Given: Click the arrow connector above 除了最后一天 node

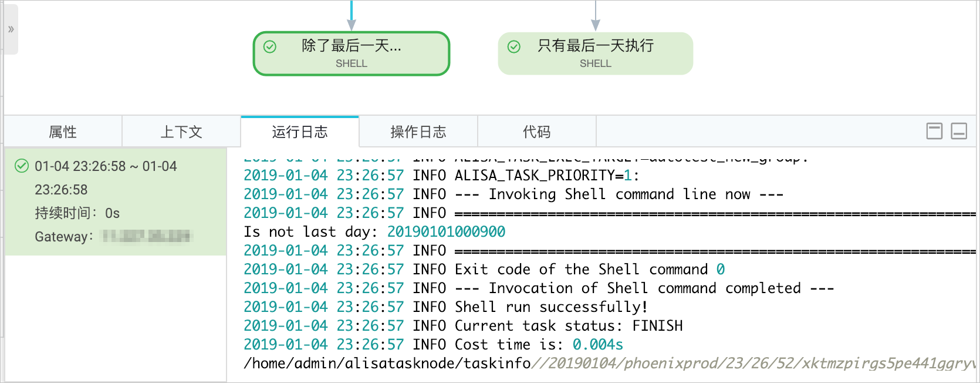Looking at the screenshot, I should 352,16.
